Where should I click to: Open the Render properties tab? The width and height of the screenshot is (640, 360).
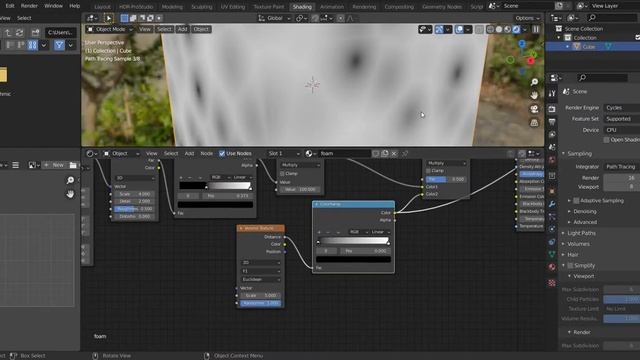coord(552,109)
